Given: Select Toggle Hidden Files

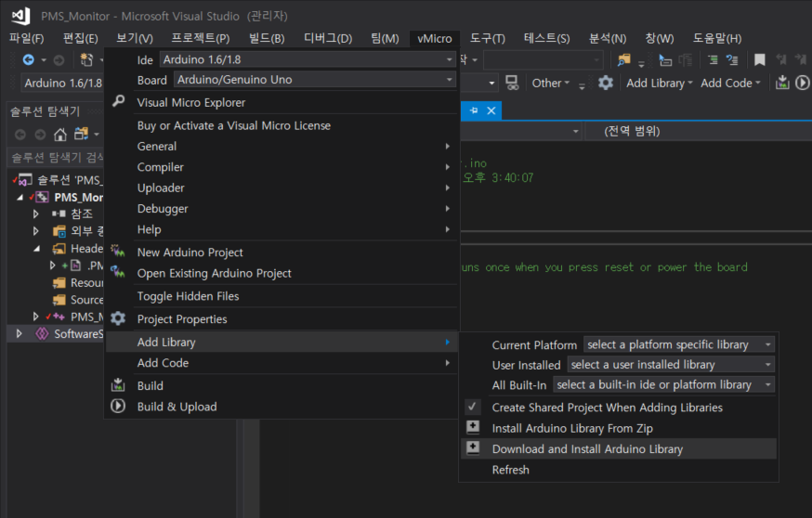Looking at the screenshot, I should click(x=282, y=296).
